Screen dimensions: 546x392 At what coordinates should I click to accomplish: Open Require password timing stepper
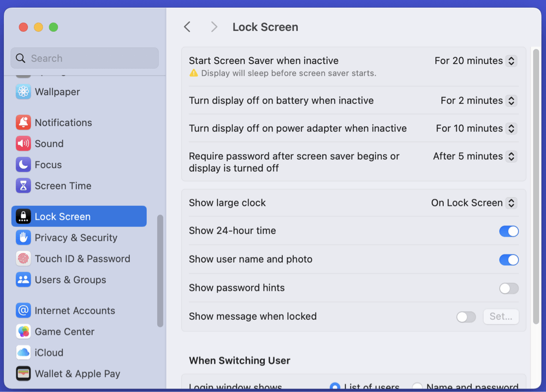pos(511,156)
